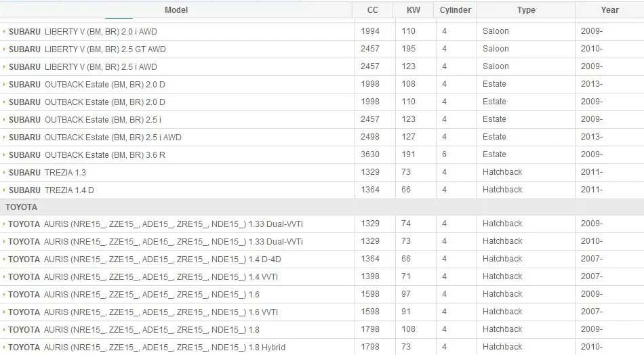Screen dimensions: 644x355
Task: Select the TOYOTA group header row
Action: (x=322, y=207)
